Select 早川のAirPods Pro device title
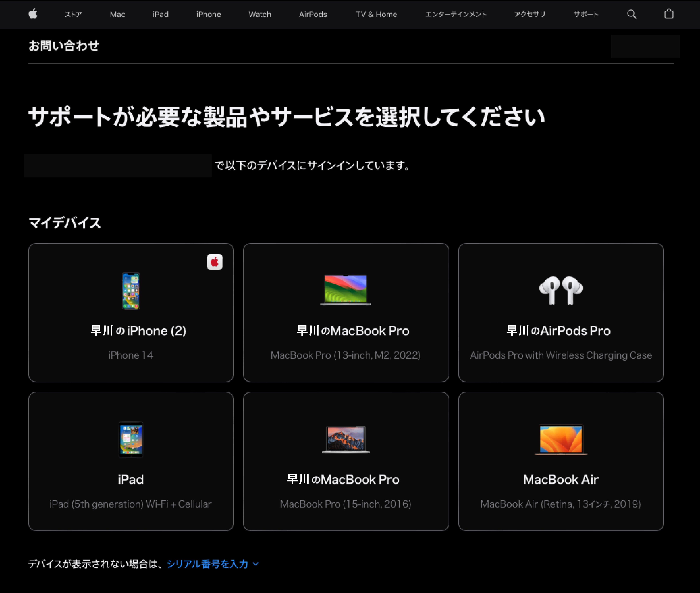The image size is (700, 593). click(x=558, y=331)
